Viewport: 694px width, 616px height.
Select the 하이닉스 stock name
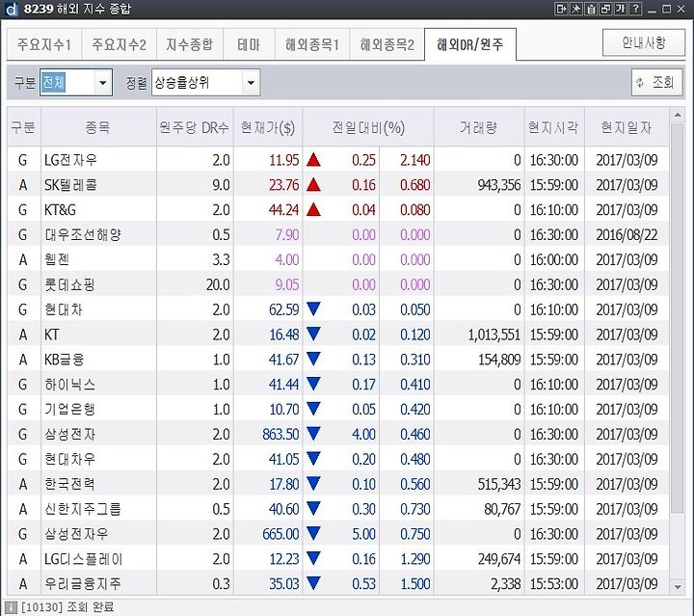tap(69, 384)
